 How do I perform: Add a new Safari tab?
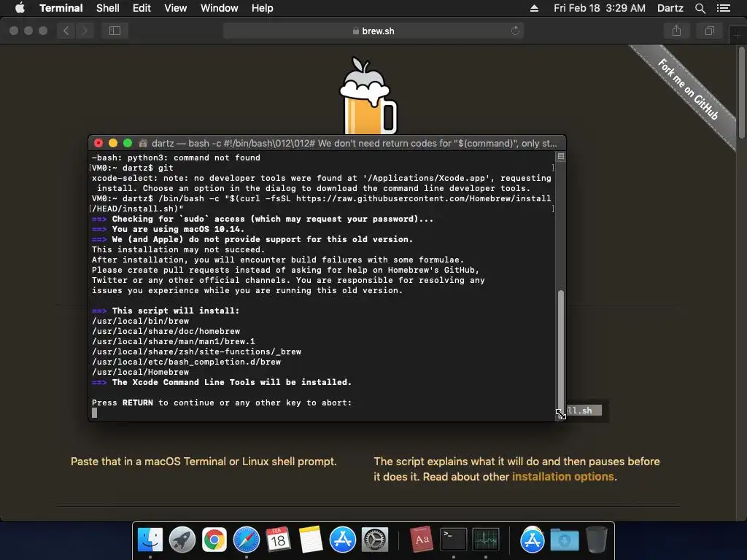(x=738, y=35)
